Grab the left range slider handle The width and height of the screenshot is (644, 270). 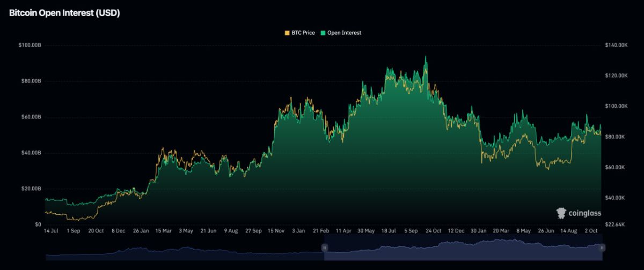coord(324,247)
